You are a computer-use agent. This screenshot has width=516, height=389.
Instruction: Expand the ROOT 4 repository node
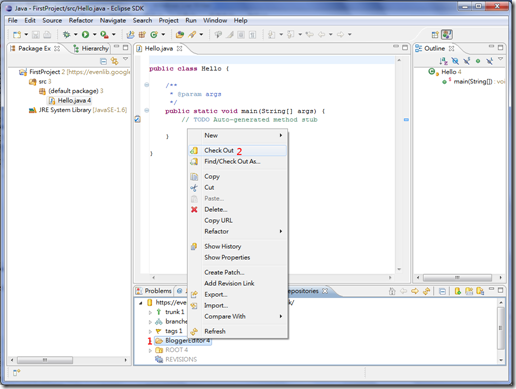150,350
